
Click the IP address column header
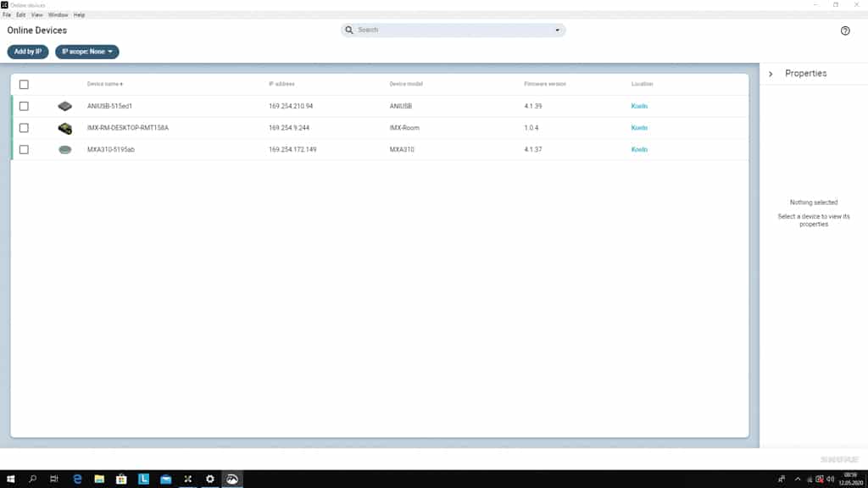281,84
